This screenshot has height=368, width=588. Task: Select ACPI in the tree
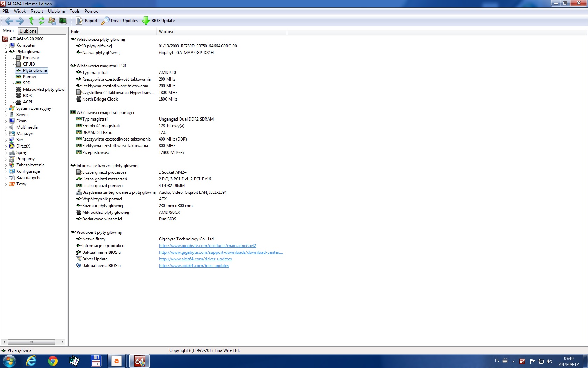click(x=28, y=102)
